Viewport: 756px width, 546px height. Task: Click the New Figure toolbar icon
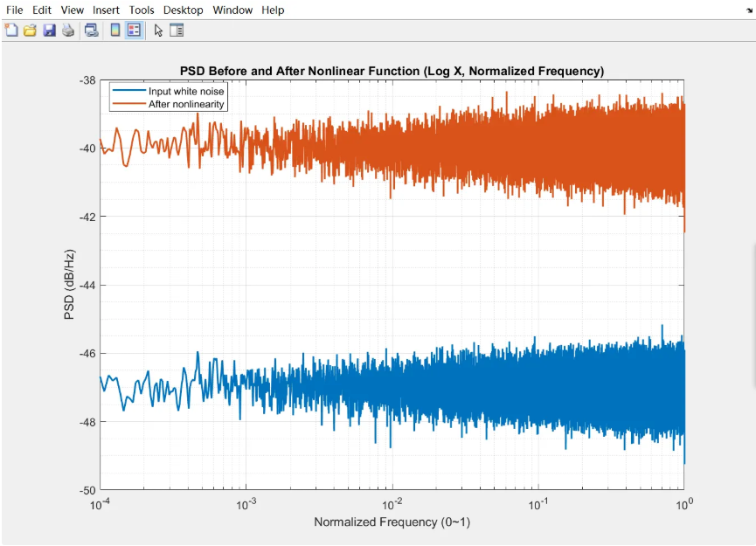11,31
